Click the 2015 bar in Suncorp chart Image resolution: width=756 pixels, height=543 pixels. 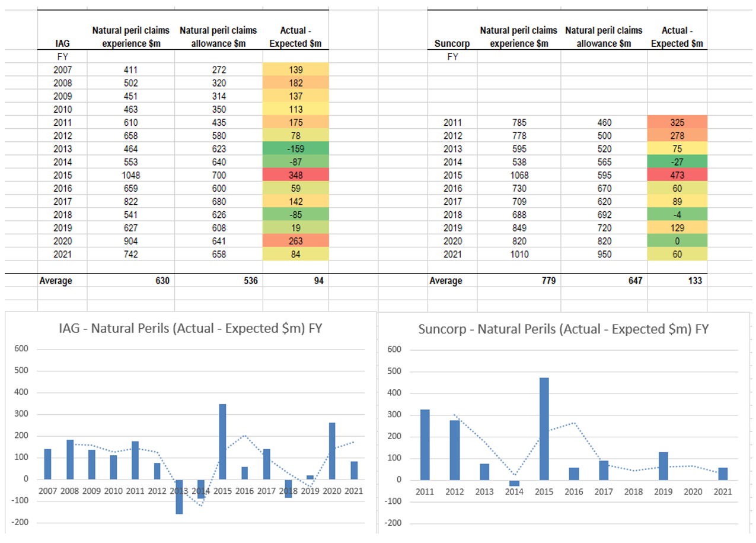point(544,428)
